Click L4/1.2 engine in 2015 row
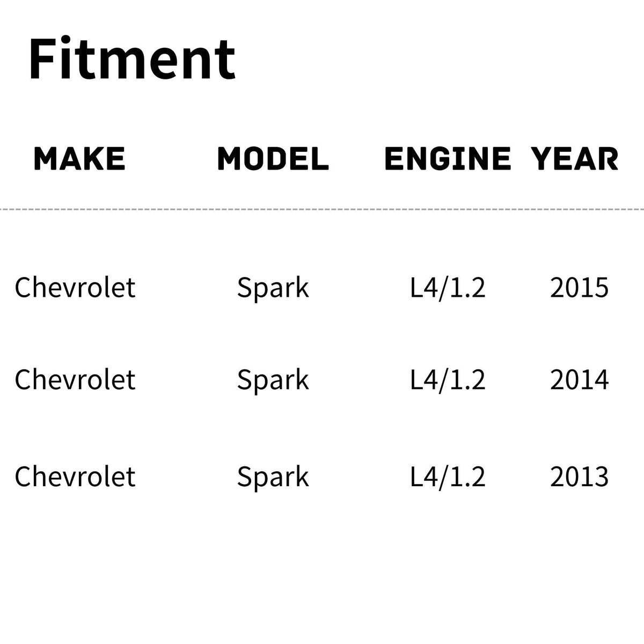Image resolution: width=644 pixels, height=644 pixels. (x=448, y=288)
